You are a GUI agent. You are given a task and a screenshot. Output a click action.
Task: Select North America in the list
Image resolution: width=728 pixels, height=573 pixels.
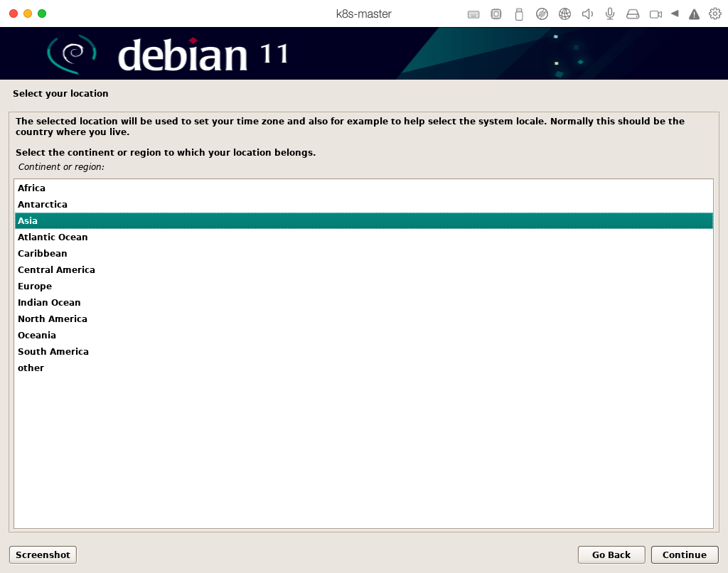pos(363,318)
